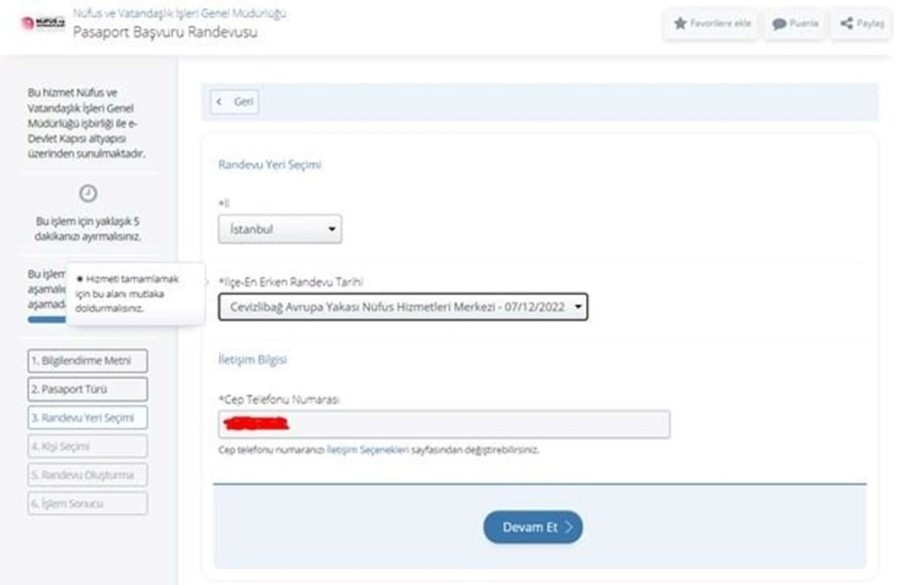The image size is (900, 585).
Task: Click the star icon in Favorilere ekle
Action: point(680,23)
